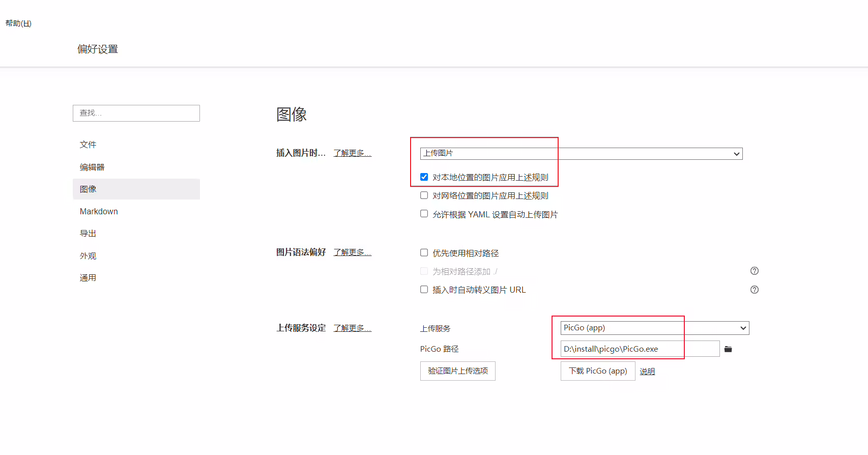The image size is (868, 455).
Task: Open the PicGo (app) upload service dropdown
Action: point(655,328)
